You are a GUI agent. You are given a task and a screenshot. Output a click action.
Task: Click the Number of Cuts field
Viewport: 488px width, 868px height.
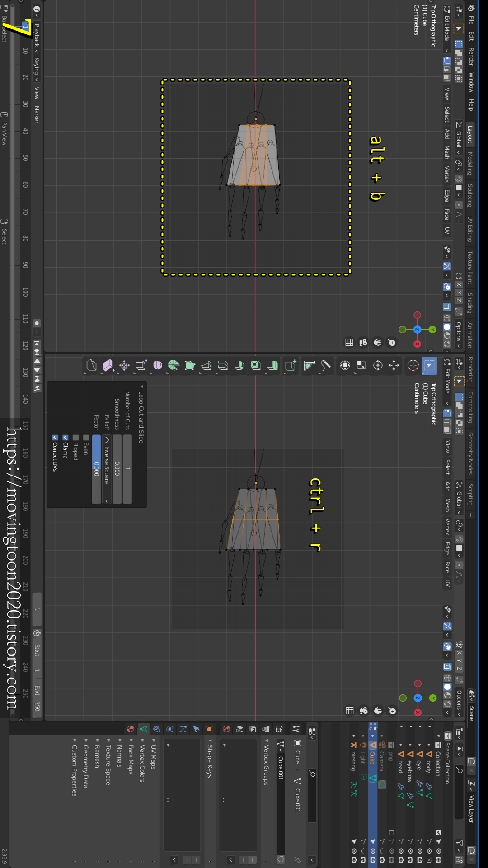click(127, 469)
